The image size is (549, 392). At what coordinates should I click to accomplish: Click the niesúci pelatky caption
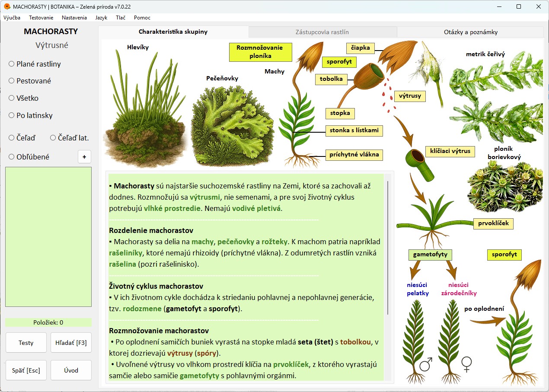point(418,289)
